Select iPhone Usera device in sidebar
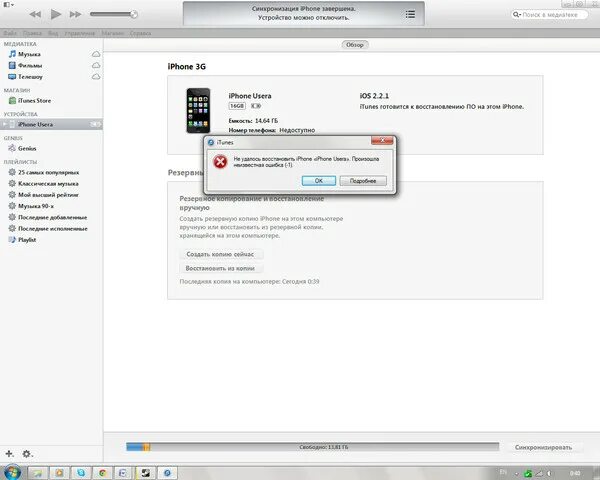The width and height of the screenshot is (600, 480). (x=51, y=124)
